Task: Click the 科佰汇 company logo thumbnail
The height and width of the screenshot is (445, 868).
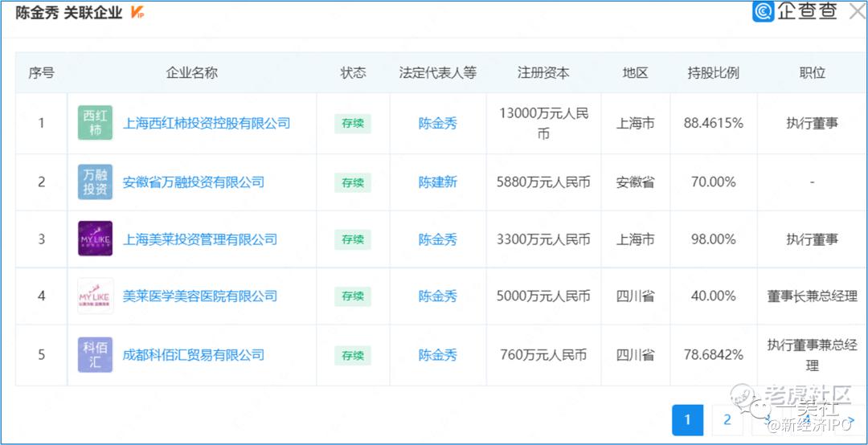Action: click(x=95, y=355)
